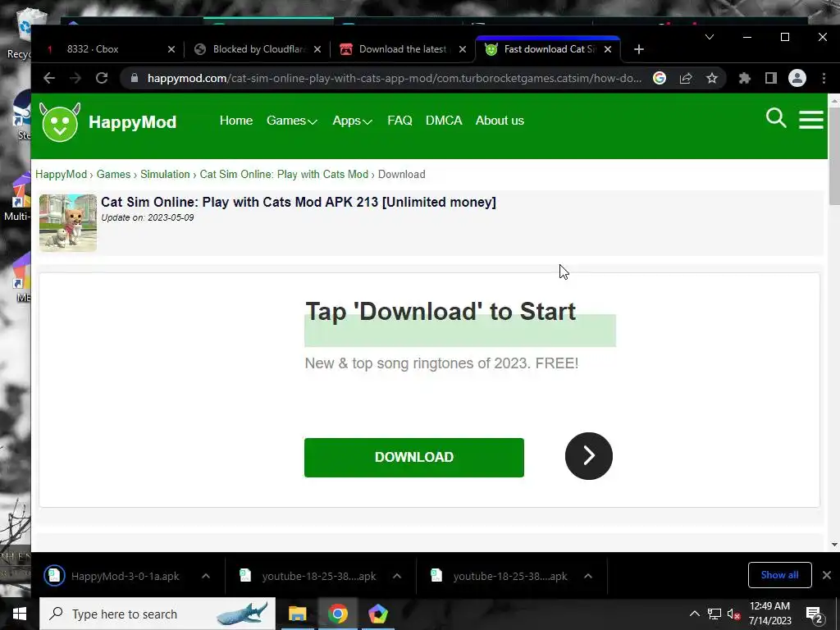840x630 pixels.
Task: Click Show all downloads button
Action: (779, 575)
